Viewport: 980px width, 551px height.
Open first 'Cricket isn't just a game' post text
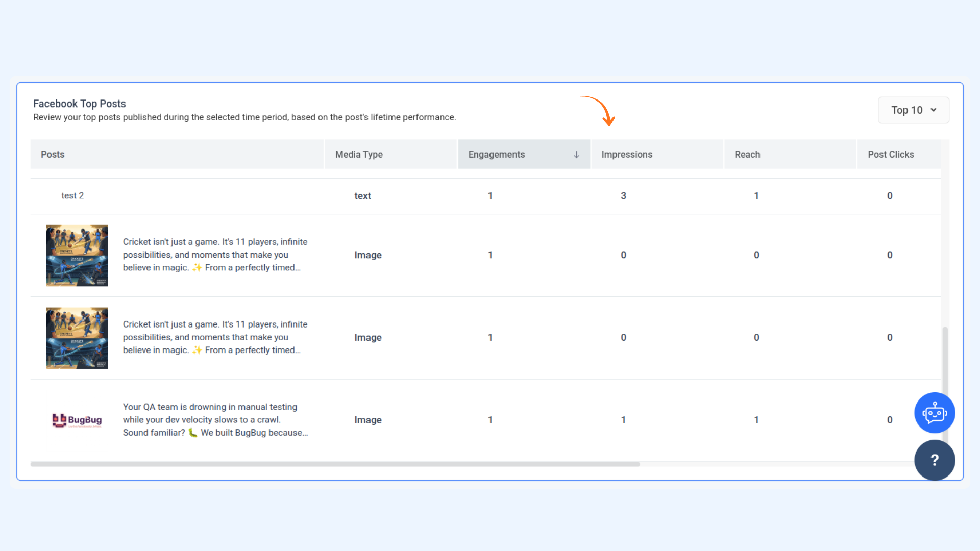coord(215,255)
